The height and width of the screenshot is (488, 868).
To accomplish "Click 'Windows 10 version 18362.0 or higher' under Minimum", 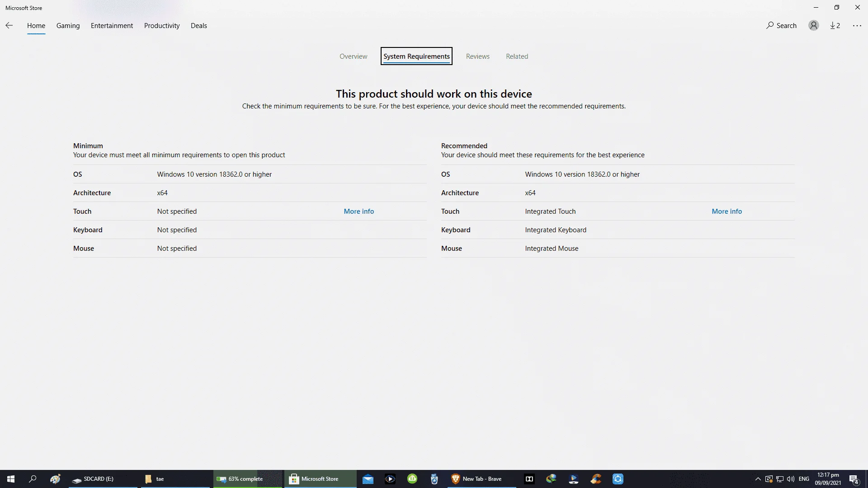I will point(214,174).
